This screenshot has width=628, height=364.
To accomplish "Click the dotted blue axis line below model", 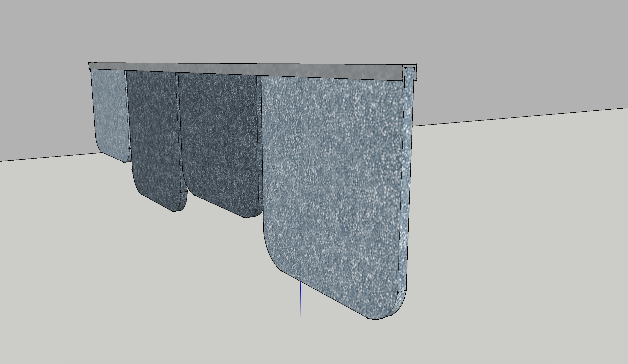I will [301, 323].
